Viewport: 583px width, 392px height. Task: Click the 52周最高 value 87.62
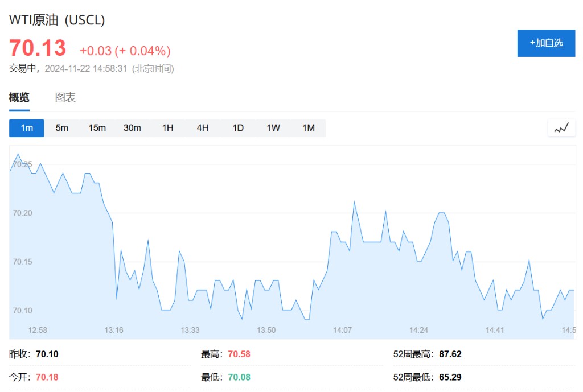(x=450, y=354)
